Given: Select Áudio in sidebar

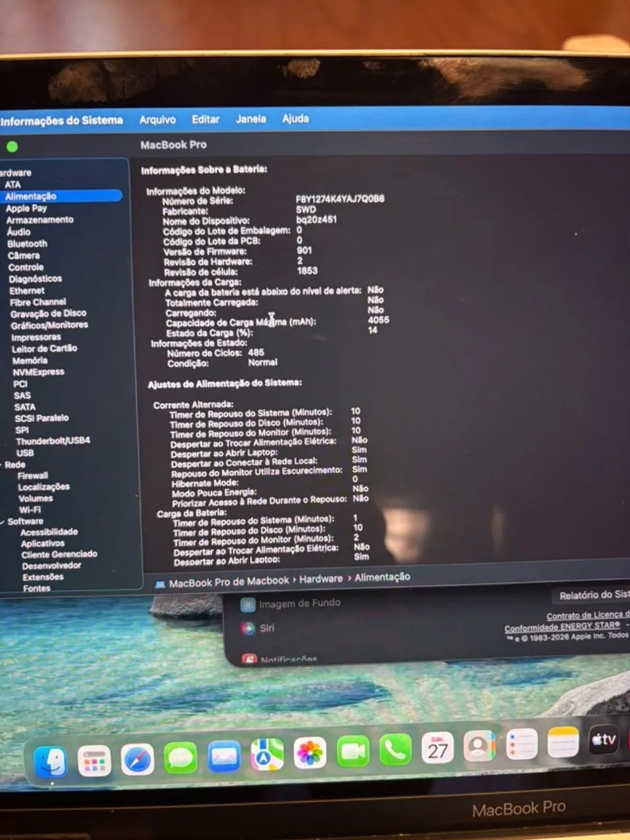Looking at the screenshot, I should point(18,232).
